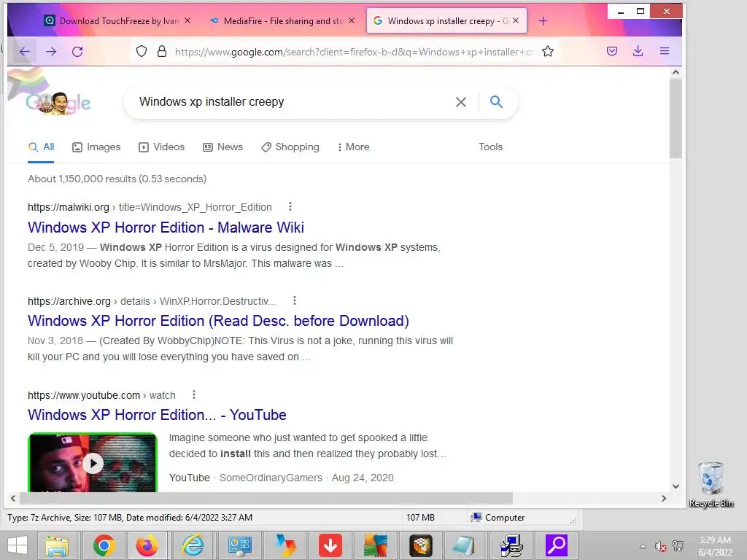Open the Firefox hamburger menu
Screen dimensions: 747x560
pos(665,52)
